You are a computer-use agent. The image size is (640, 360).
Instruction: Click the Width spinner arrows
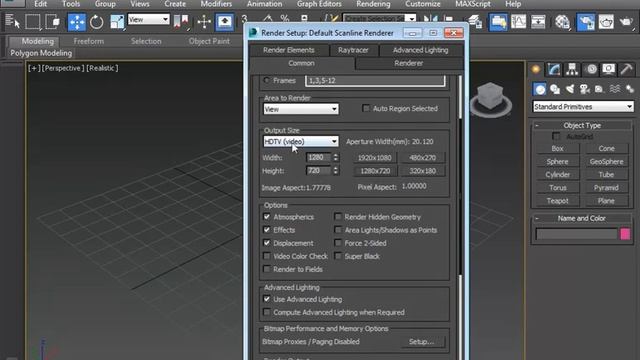coord(336,158)
